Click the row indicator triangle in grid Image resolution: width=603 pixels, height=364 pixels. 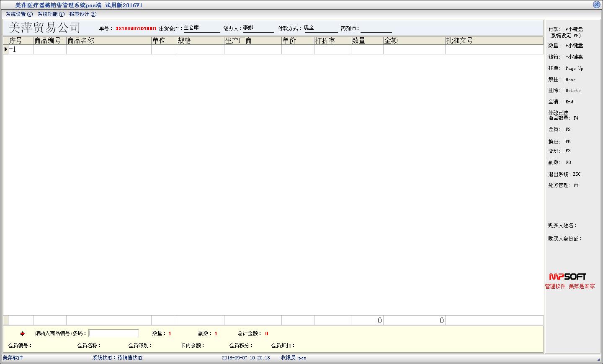point(6,49)
